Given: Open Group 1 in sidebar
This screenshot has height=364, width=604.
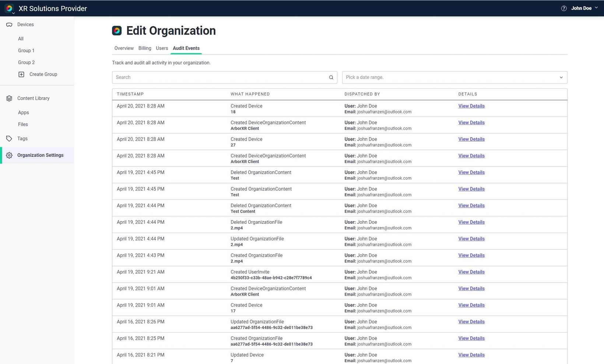Looking at the screenshot, I should click(x=26, y=50).
